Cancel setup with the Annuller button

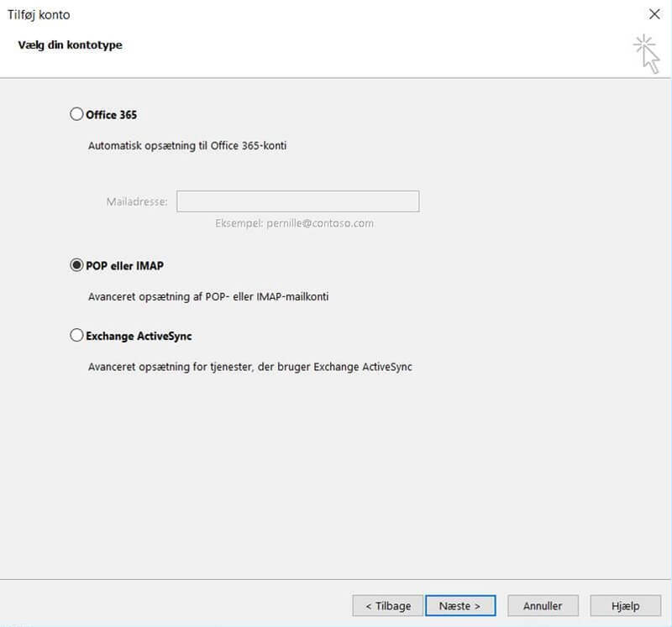tap(543, 605)
